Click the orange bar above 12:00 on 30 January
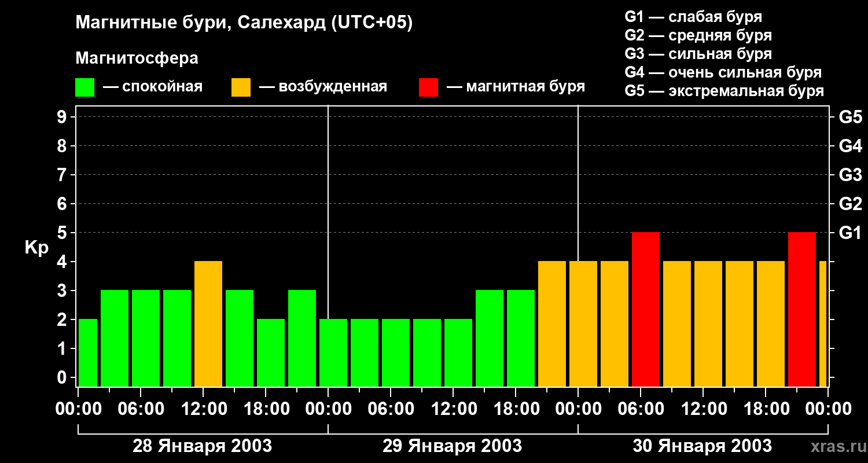The image size is (868, 463). [x=708, y=324]
